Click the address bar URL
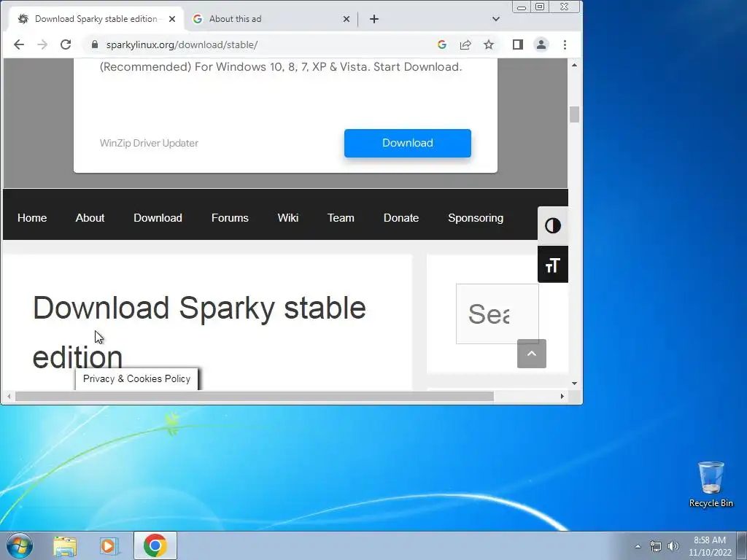 coord(182,44)
